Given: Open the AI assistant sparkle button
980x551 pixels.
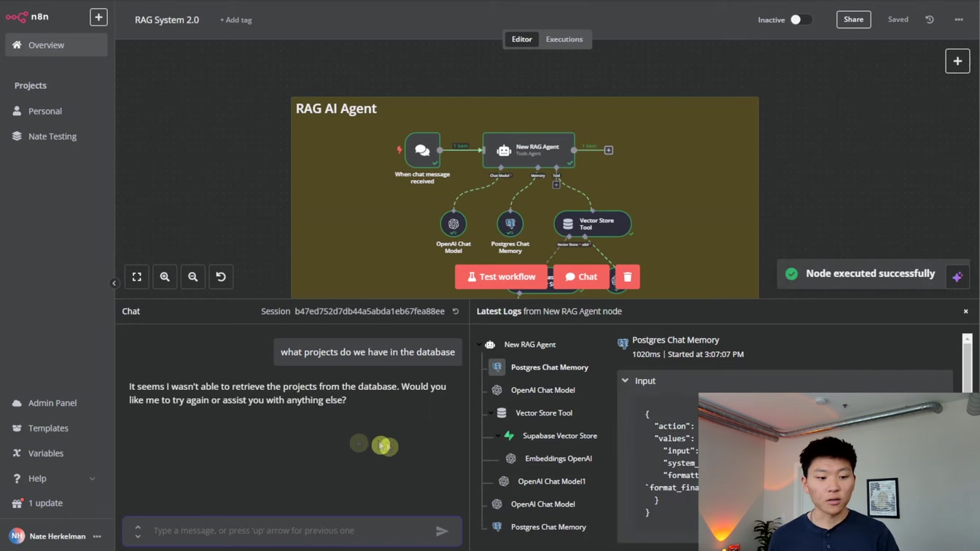Looking at the screenshot, I should tap(957, 276).
